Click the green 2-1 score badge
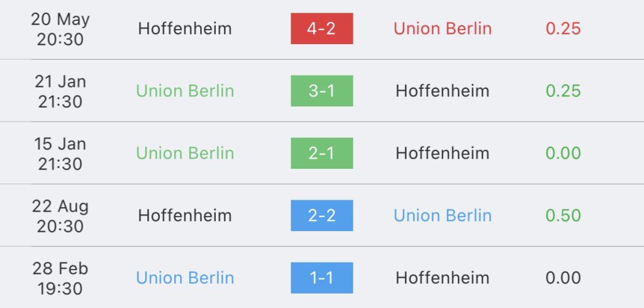This screenshot has width=644, height=308. 321,153
